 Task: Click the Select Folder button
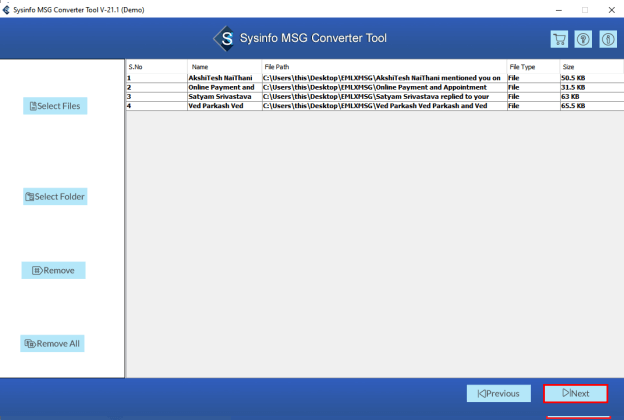55,196
